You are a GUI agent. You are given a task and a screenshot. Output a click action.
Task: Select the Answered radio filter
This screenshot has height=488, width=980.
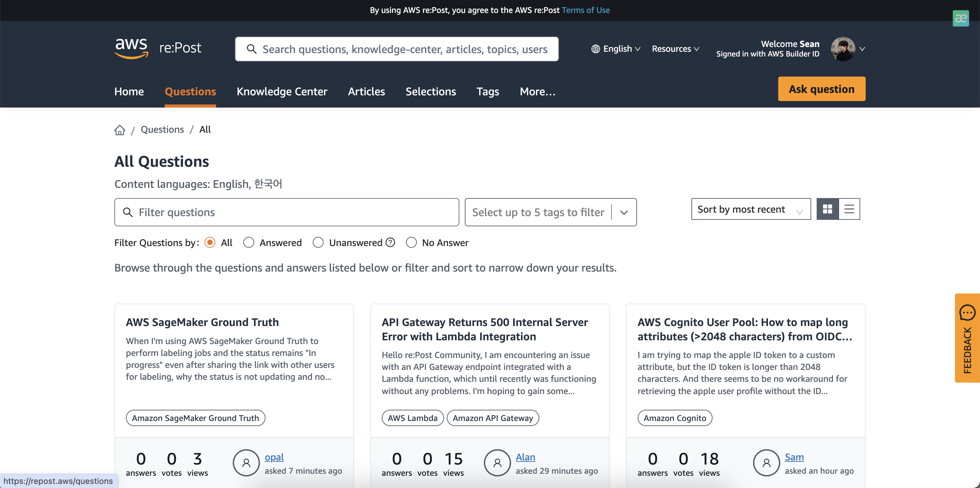coord(249,242)
